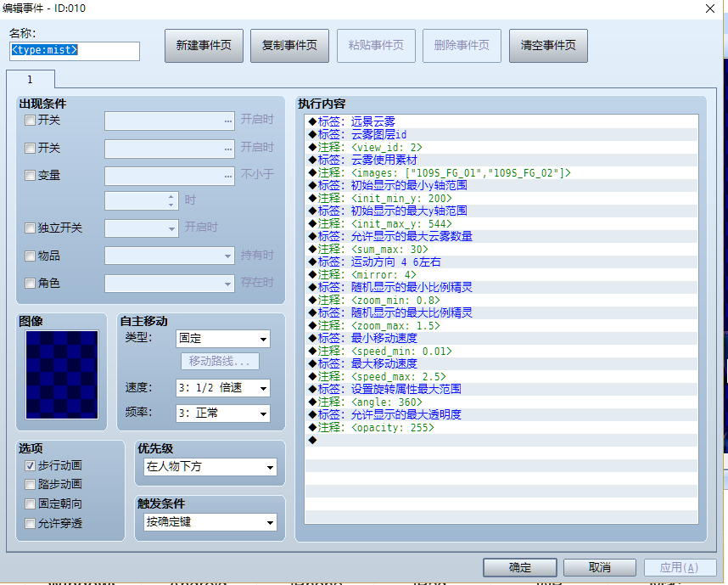Click the 图像 event graphic preview
The width and height of the screenshot is (728, 585).
point(62,374)
